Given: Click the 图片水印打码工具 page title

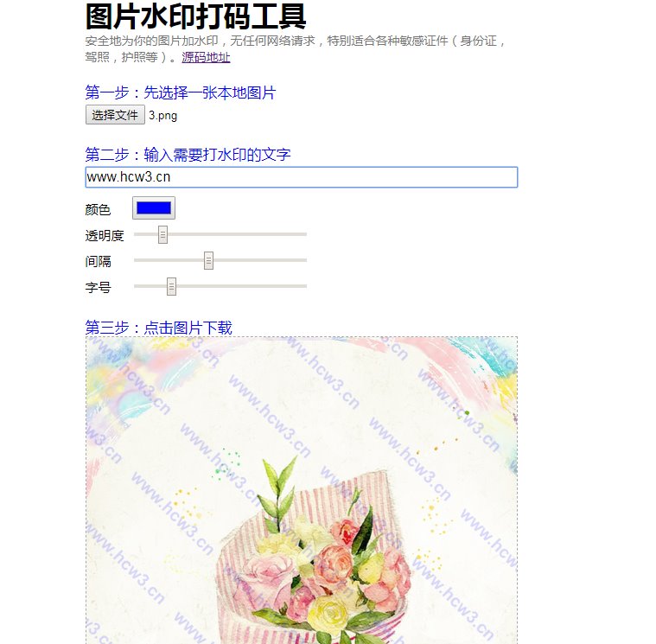Looking at the screenshot, I should point(196,16).
